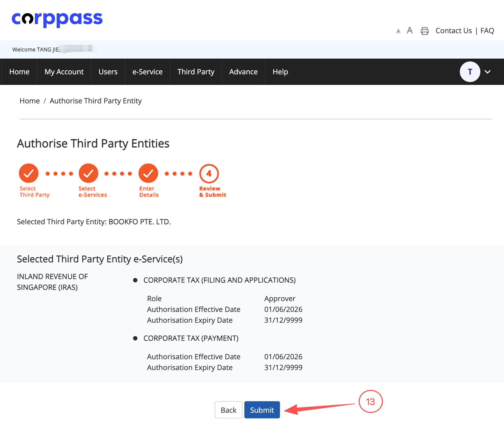Decrease font size with small A
This screenshot has height=431, width=504.
click(398, 31)
